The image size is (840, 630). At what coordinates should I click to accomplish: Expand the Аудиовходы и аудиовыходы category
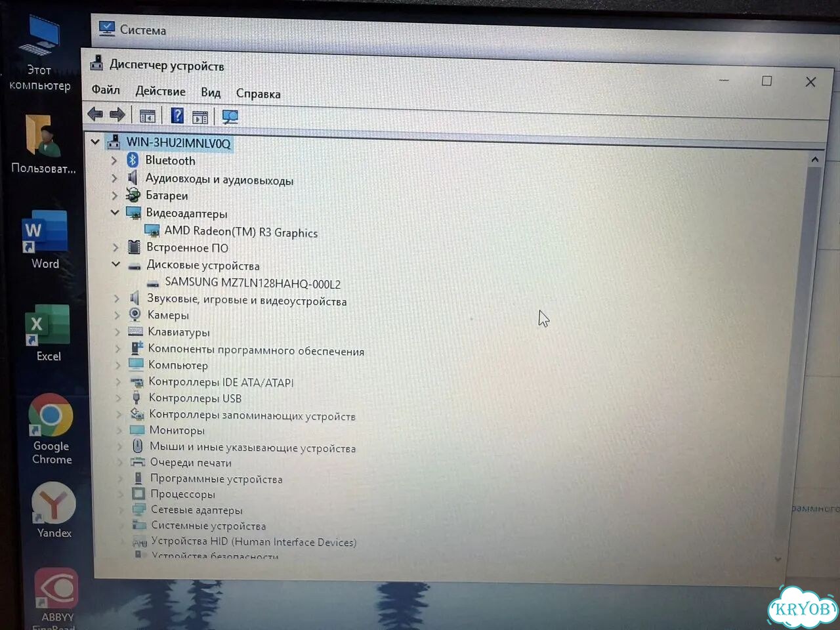(114, 177)
